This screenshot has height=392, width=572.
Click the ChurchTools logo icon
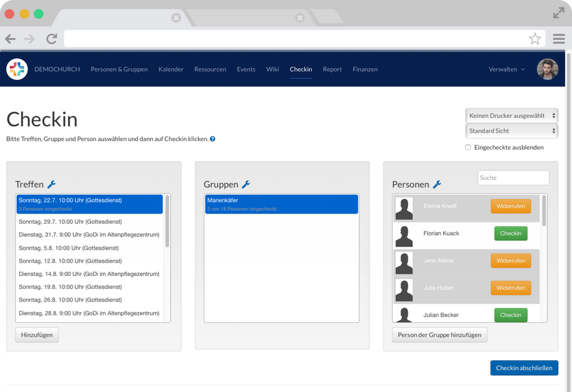pyautogui.click(x=17, y=69)
